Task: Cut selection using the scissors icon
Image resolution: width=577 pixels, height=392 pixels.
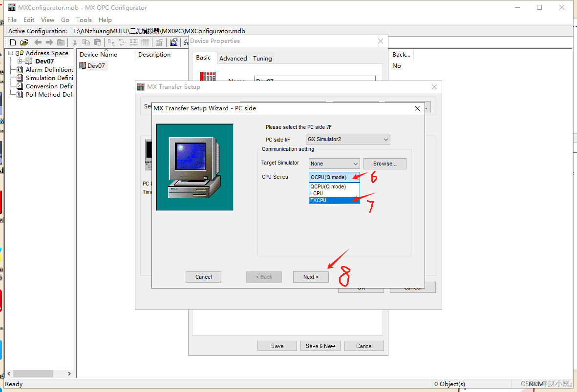Action: coord(75,42)
